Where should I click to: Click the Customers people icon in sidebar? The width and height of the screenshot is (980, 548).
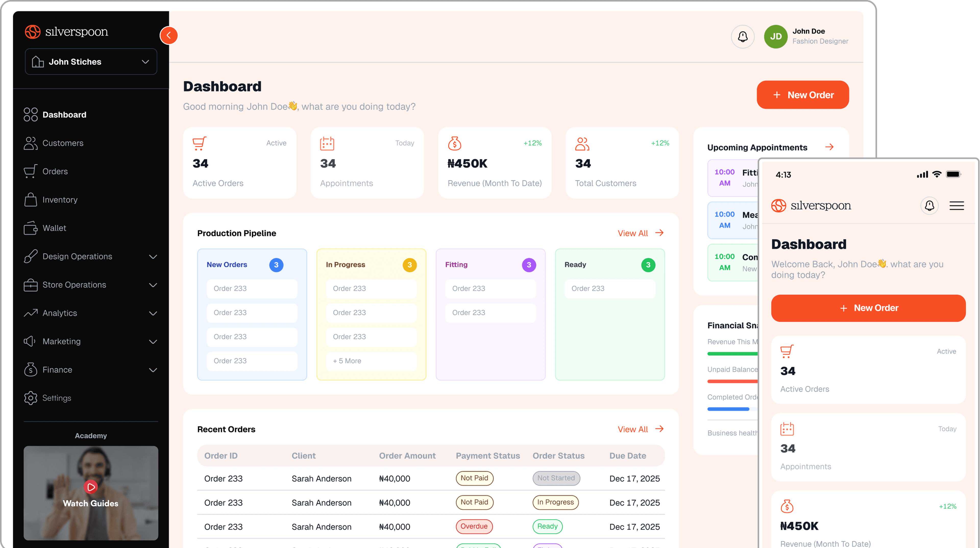pyautogui.click(x=30, y=143)
